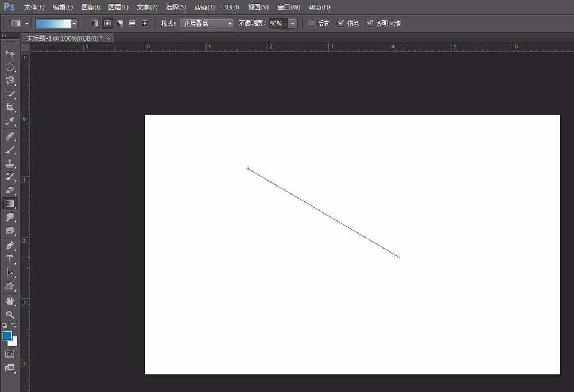
Task: Click the Zoom tool in toolbar
Action: tap(10, 315)
